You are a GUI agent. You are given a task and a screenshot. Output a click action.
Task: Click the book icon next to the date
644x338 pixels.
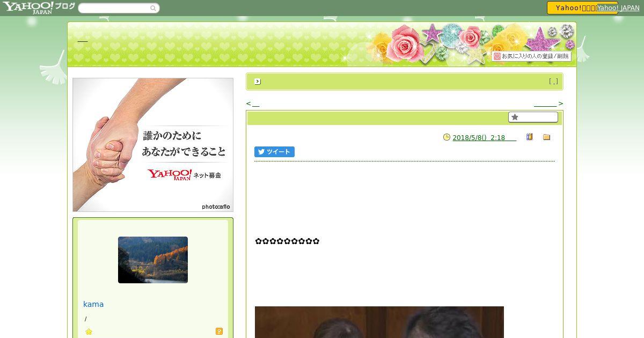coord(529,137)
